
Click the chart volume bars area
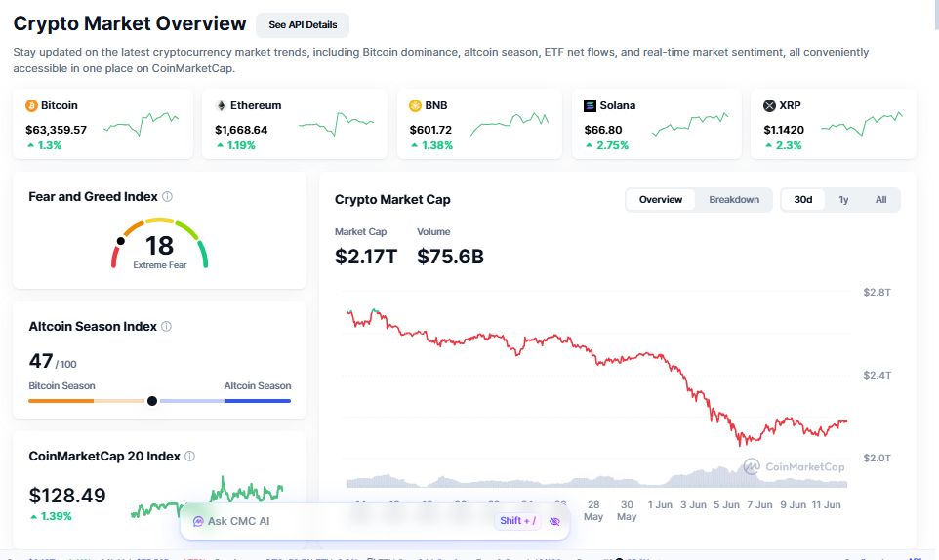coord(597,479)
